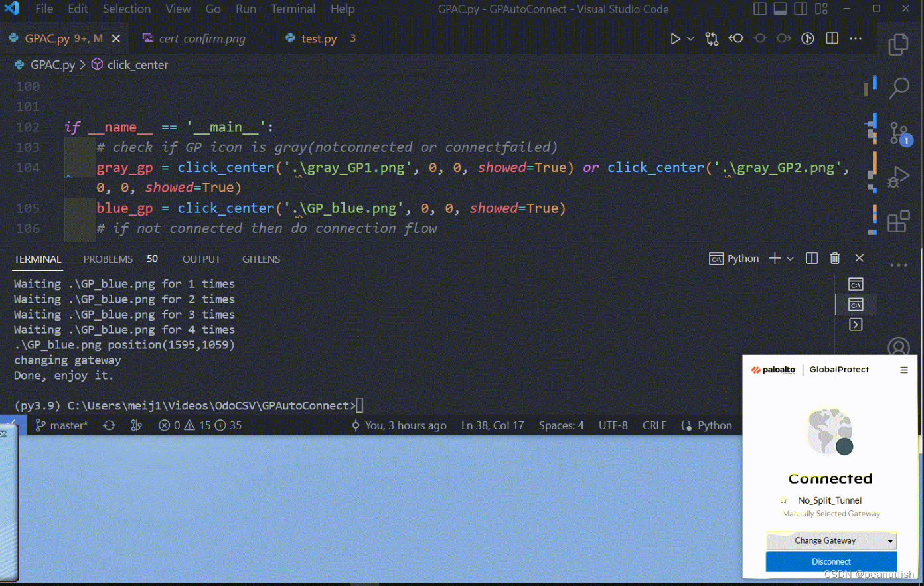924x586 pixels.
Task: Open the Run and Debug view
Action: pyautogui.click(x=898, y=178)
